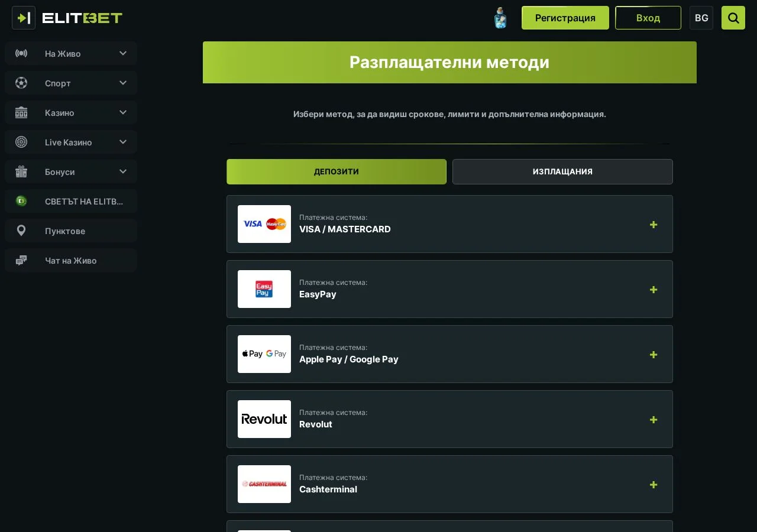757x532 pixels.
Task: Expand Казино menu chevron
Action: [123, 112]
